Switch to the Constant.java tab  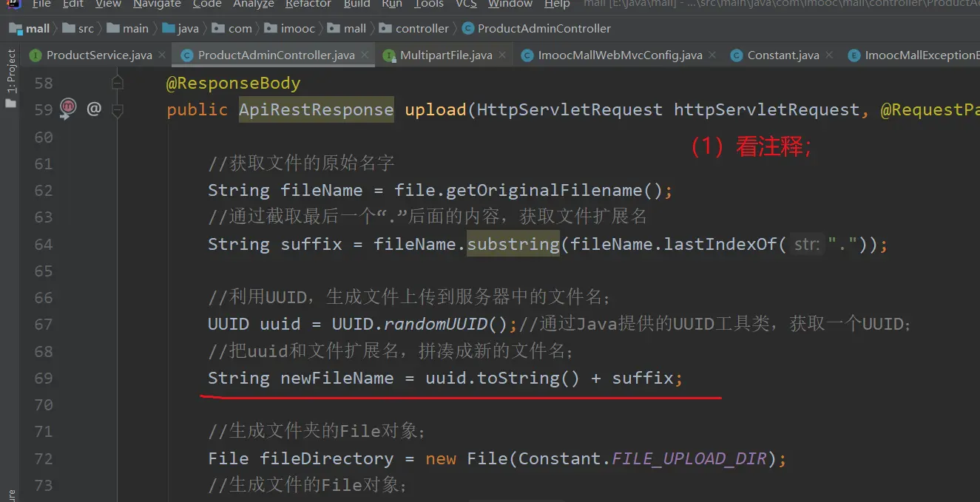[x=783, y=55]
